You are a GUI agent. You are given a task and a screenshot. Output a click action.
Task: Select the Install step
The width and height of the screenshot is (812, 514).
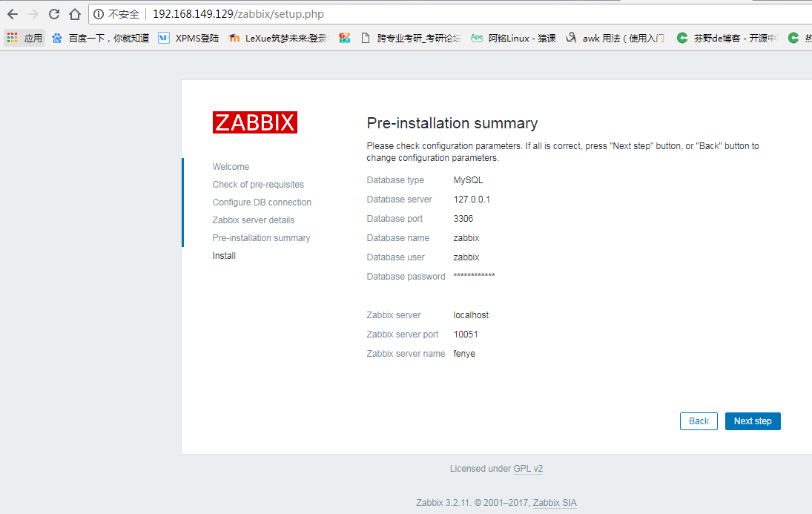[x=224, y=255]
